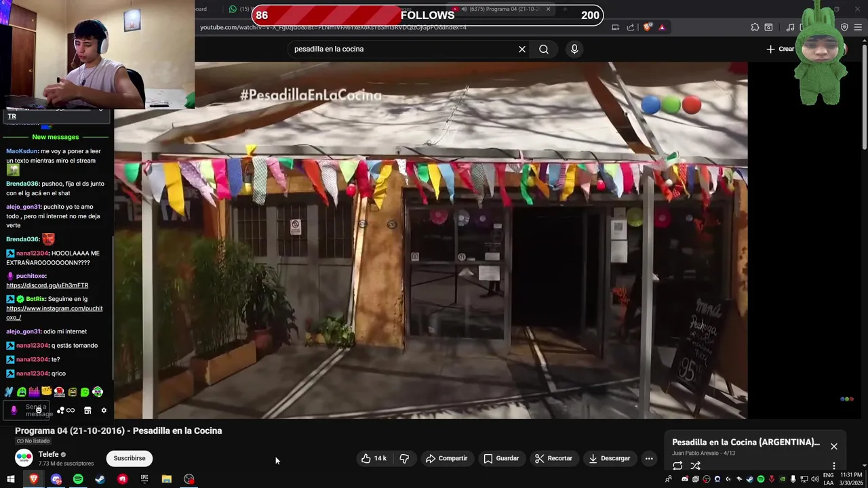Open the browser hamburger main menu
868x488 pixels.
click(x=859, y=27)
